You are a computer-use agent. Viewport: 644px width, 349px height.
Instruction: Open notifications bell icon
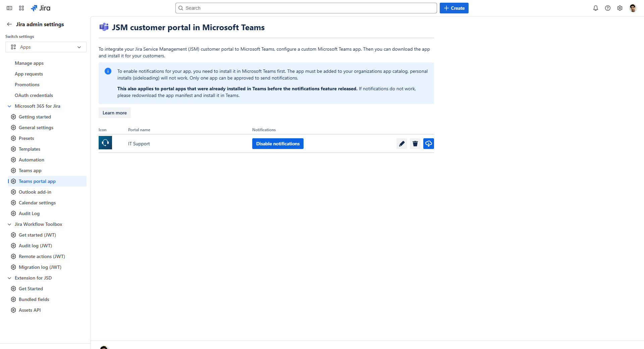596,8
